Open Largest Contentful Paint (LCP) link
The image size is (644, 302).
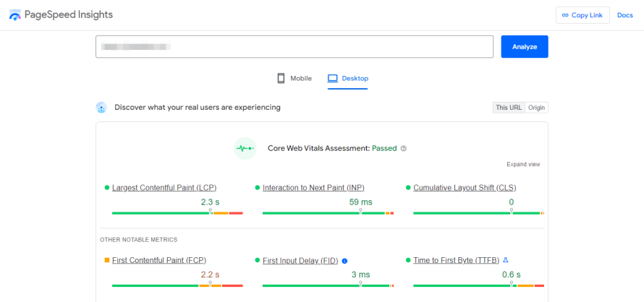coord(164,188)
